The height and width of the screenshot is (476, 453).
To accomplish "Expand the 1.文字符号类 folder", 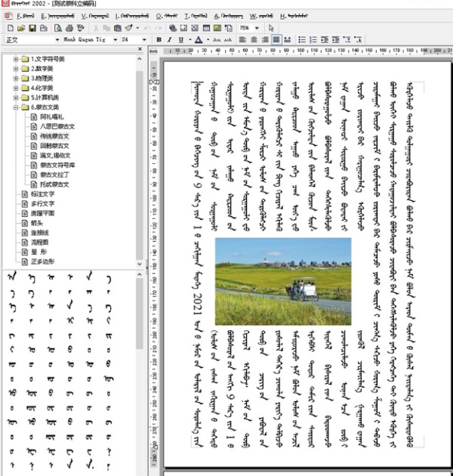I will point(15,59).
